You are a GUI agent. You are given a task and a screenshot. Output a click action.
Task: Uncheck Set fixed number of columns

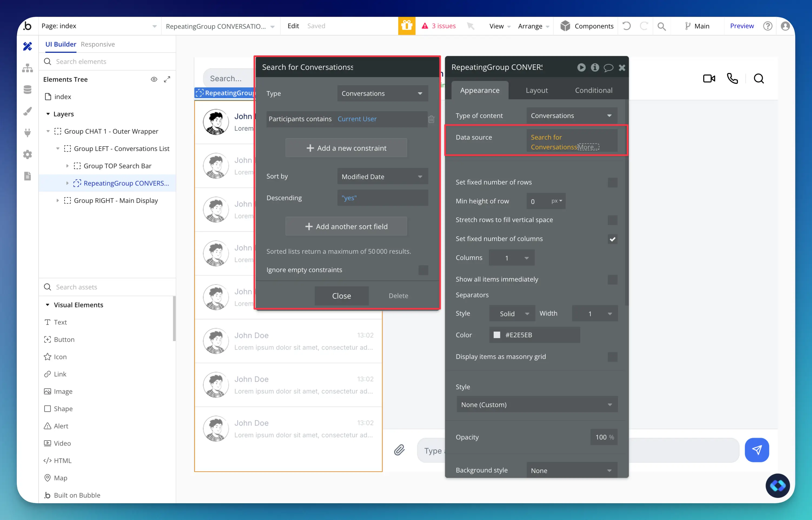[x=612, y=239]
